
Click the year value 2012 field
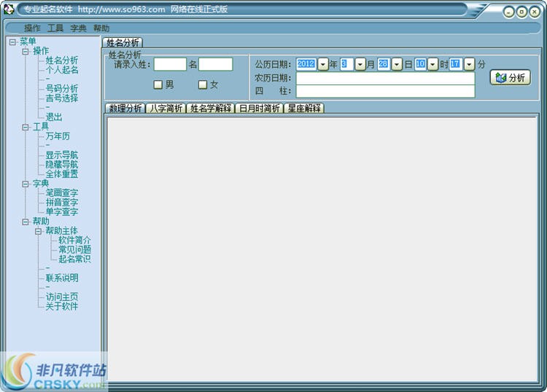(306, 64)
